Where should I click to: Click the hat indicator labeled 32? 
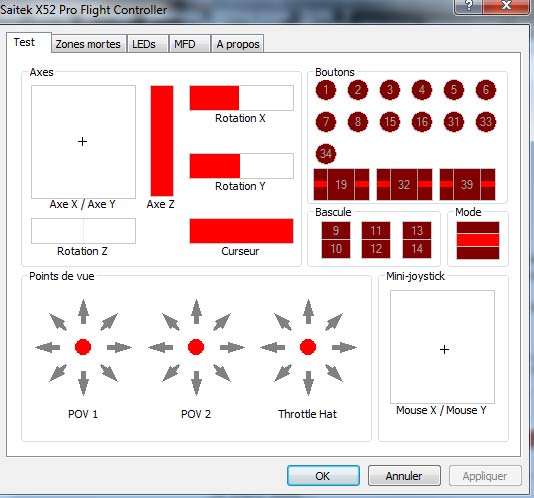pyautogui.click(x=404, y=184)
